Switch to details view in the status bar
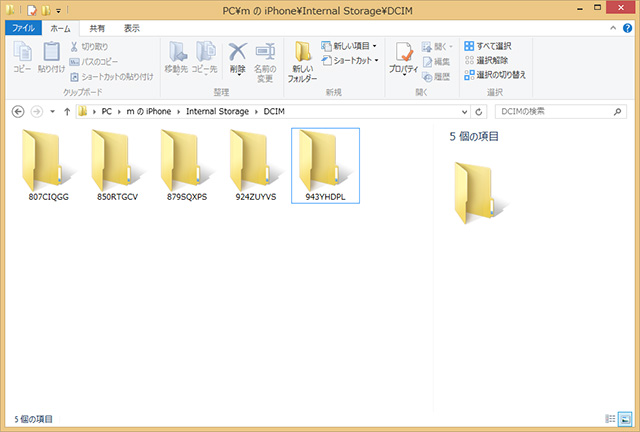Image resolution: width=640 pixels, height=432 pixels. tap(610, 419)
